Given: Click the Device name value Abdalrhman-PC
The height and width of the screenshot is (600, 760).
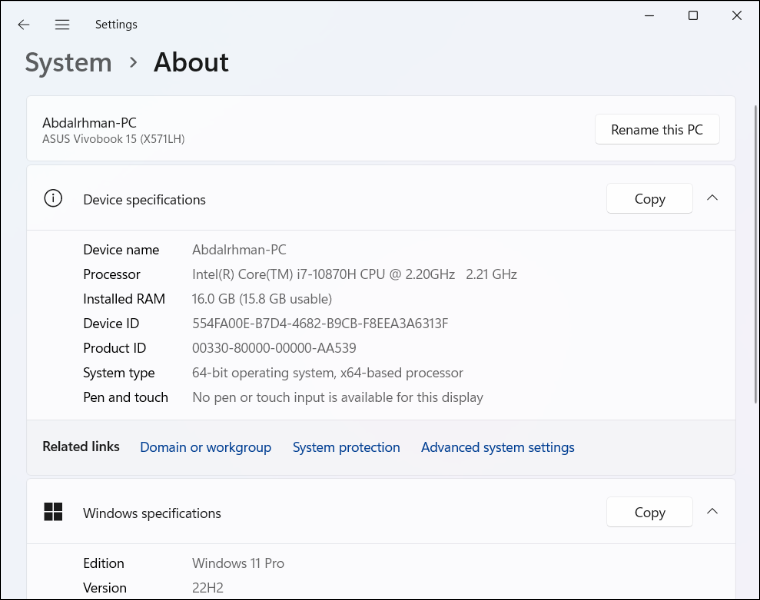Looking at the screenshot, I should coord(239,250).
